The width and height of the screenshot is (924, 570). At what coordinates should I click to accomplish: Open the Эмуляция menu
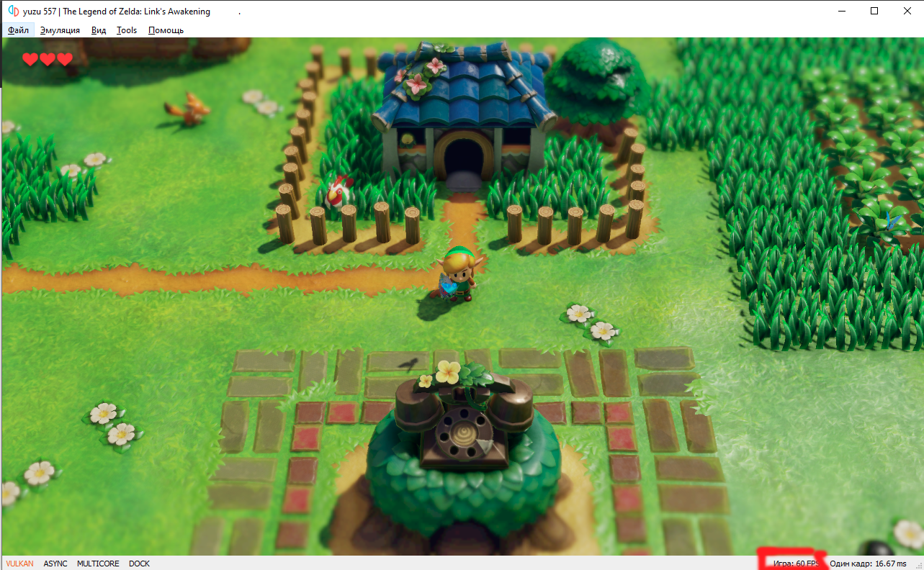click(x=60, y=30)
